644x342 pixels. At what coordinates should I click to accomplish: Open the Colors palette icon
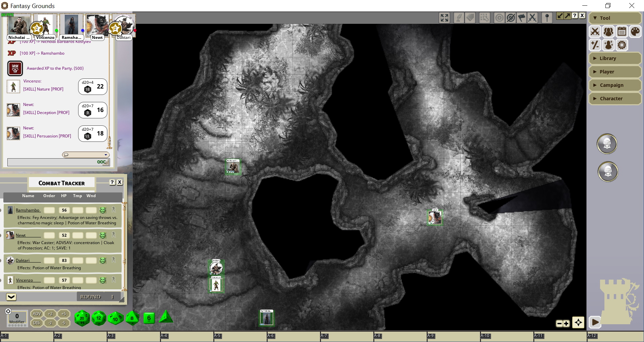(x=635, y=32)
